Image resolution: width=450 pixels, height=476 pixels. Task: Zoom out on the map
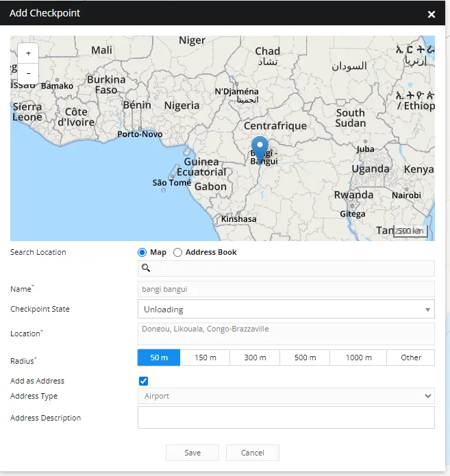(x=28, y=73)
